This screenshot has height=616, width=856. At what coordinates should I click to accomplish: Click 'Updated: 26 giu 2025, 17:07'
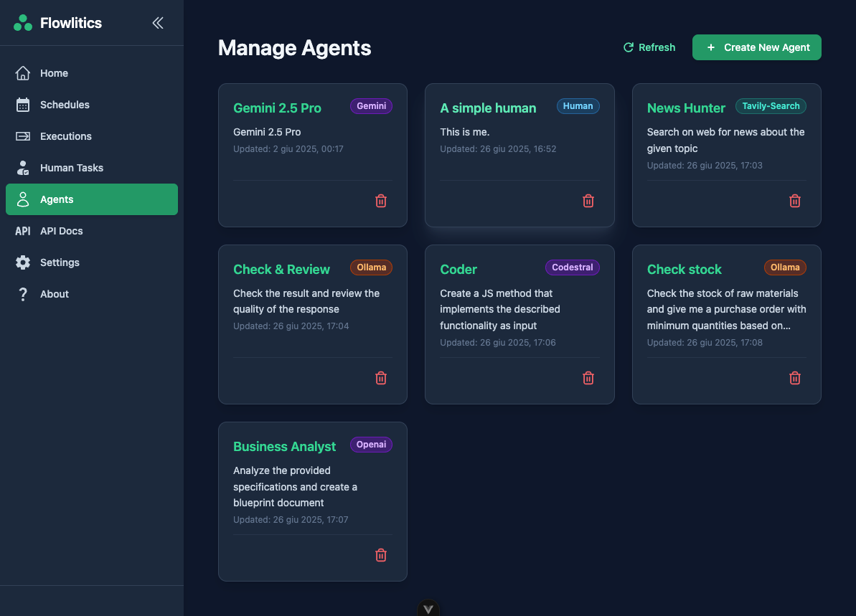click(x=291, y=519)
